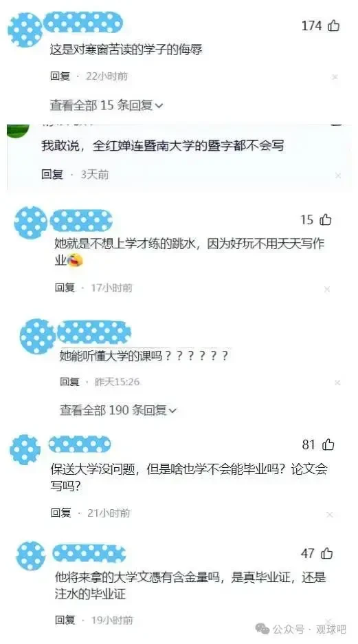Dismiss the comment posted 22小时前
The height and width of the screenshot is (644, 358).
coord(335,77)
